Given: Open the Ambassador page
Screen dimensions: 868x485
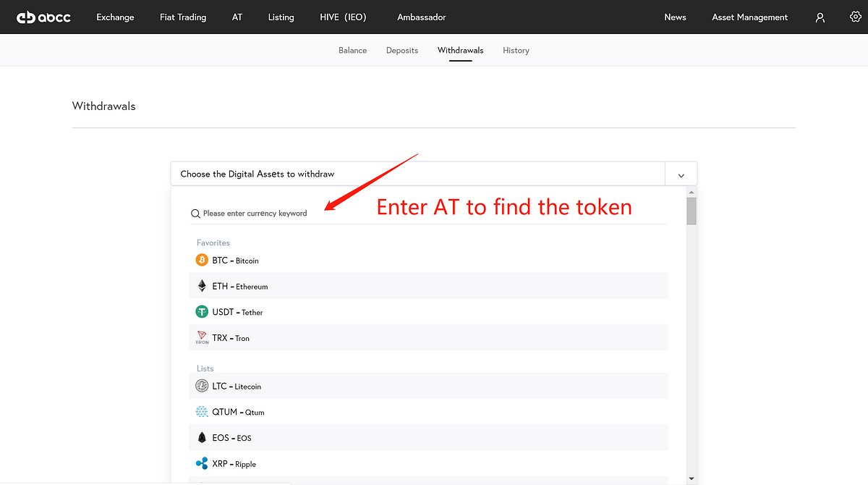Looking at the screenshot, I should click(422, 17).
